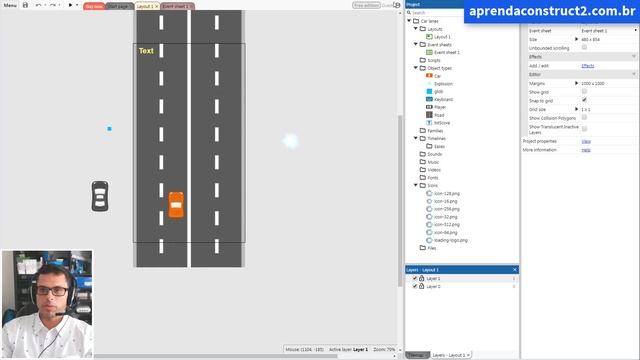This screenshot has height=360, width=640.
Task: Select the Files folder icon
Action: tap(423, 248)
